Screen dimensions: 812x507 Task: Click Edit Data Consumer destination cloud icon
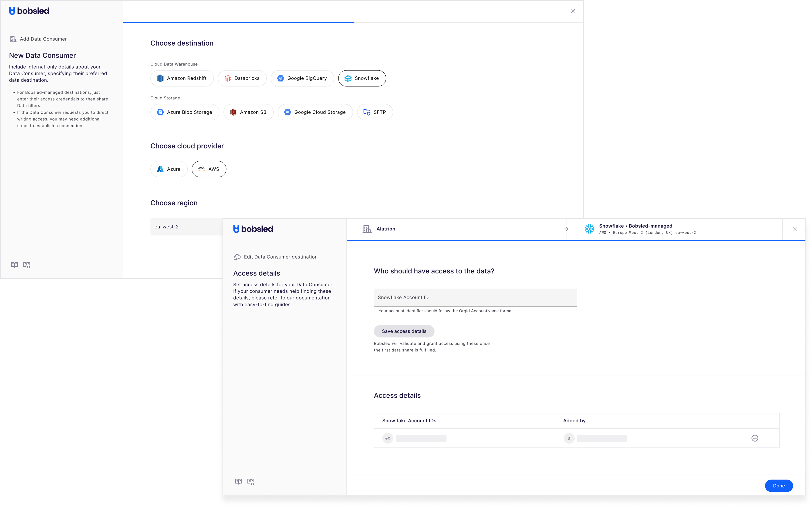pos(237,257)
